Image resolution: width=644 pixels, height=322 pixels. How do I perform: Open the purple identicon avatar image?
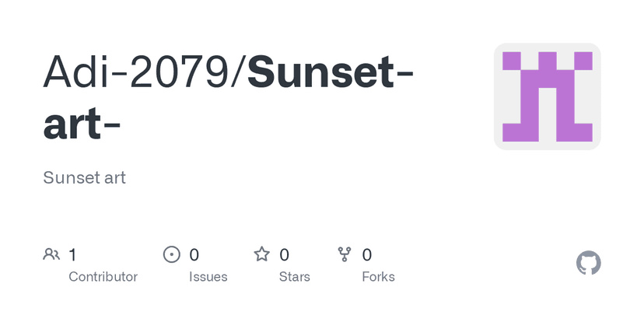pyautogui.click(x=547, y=96)
